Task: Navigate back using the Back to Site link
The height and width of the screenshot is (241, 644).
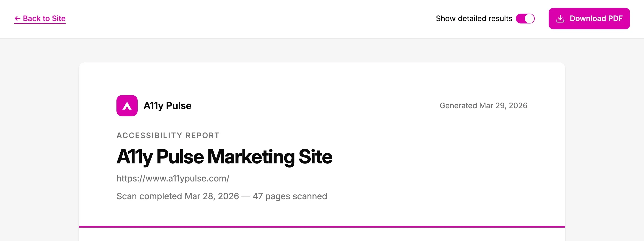Action: pyautogui.click(x=39, y=18)
